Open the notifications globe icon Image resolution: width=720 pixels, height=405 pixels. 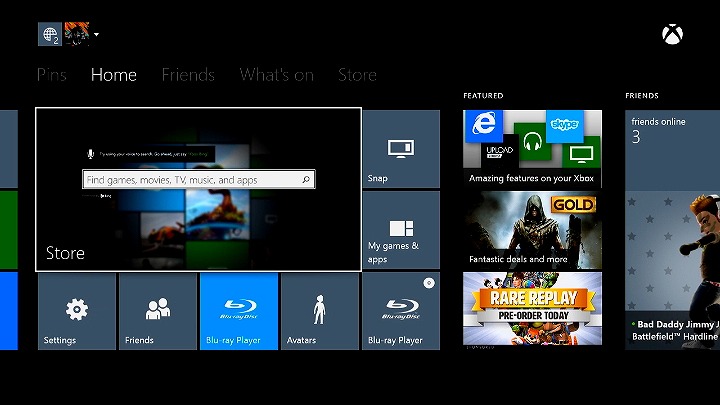pos(50,34)
